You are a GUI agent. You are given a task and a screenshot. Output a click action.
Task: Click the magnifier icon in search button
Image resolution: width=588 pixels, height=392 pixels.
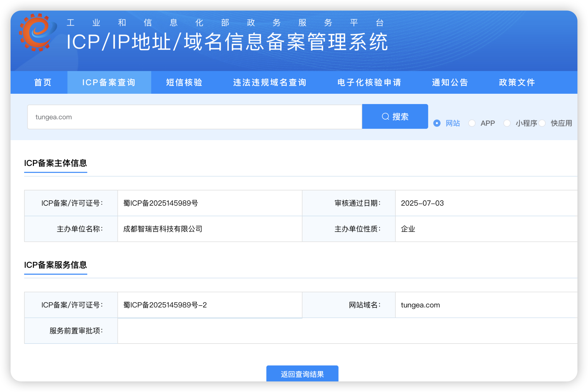click(x=385, y=117)
